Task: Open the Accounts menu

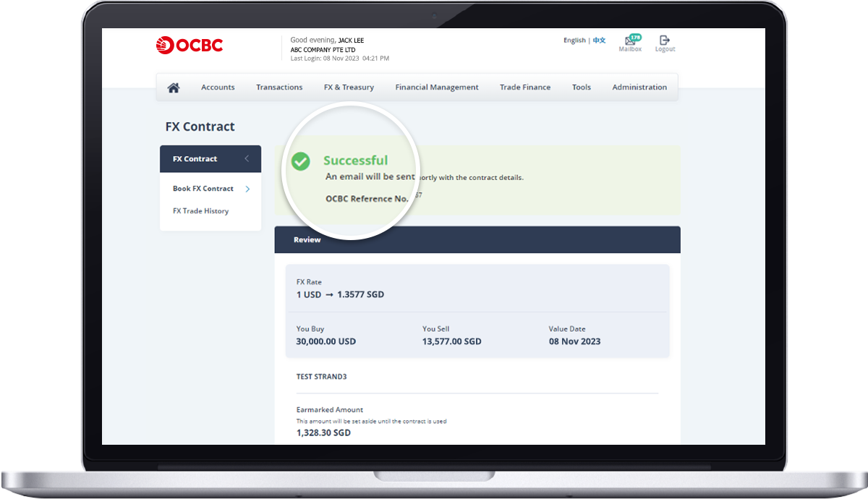Action: [x=218, y=88]
